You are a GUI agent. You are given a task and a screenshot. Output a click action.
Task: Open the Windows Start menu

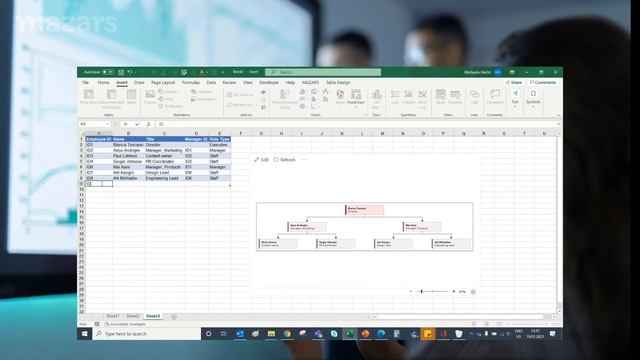84,334
